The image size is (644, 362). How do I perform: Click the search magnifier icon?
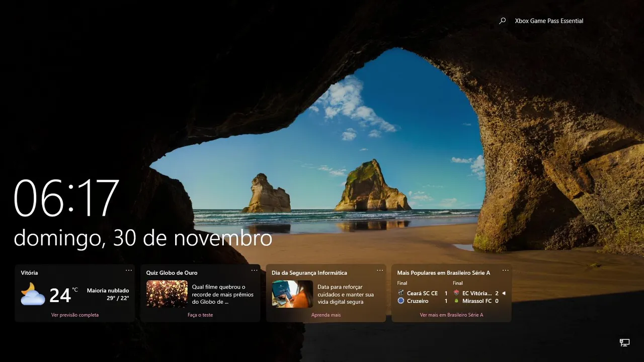tap(502, 21)
